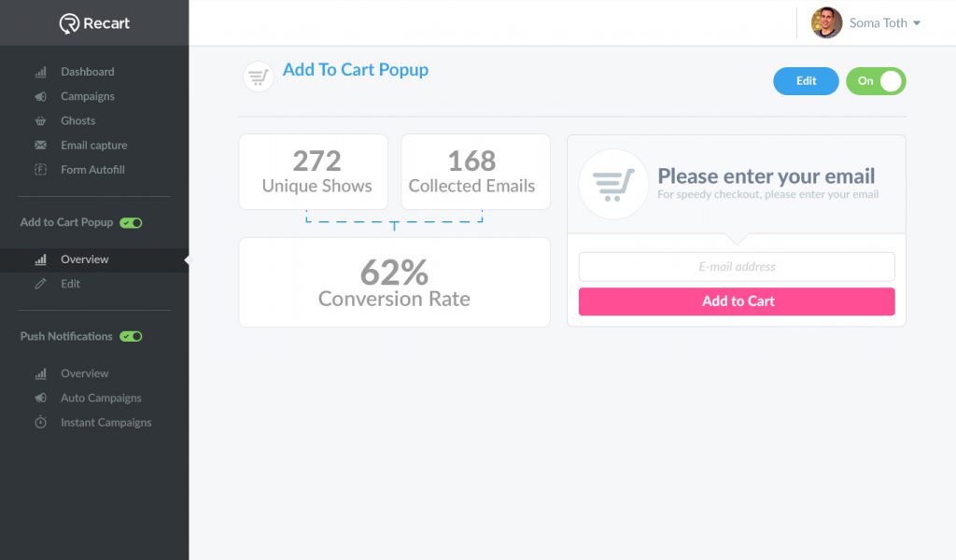Click the blue Edit button
The width and height of the screenshot is (956, 560).
pos(806,81)
